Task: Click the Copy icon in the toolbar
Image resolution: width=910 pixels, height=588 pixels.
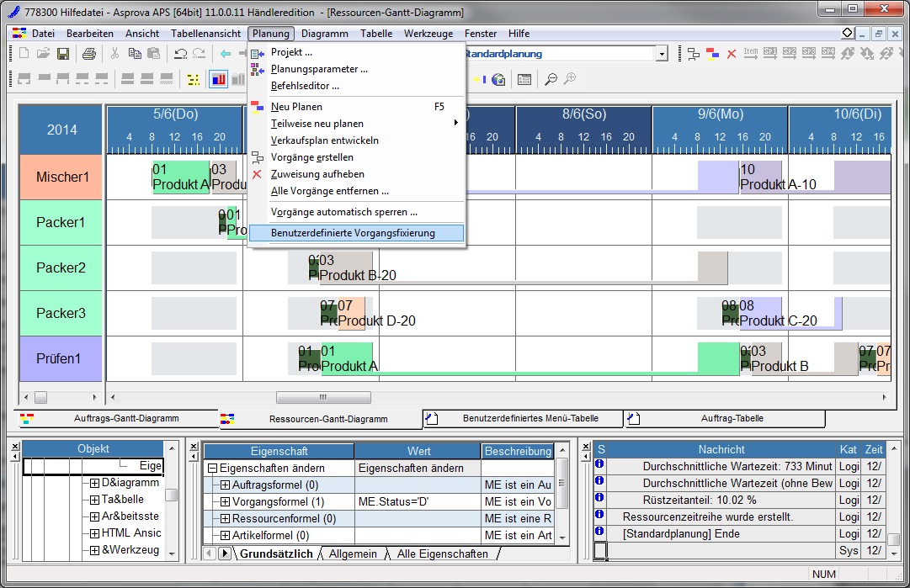Action: coord(135,54)
